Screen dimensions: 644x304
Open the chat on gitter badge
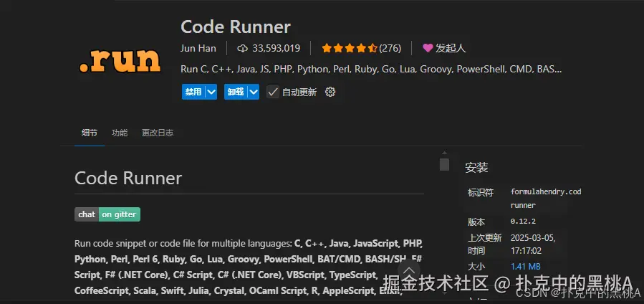(107, 214)
